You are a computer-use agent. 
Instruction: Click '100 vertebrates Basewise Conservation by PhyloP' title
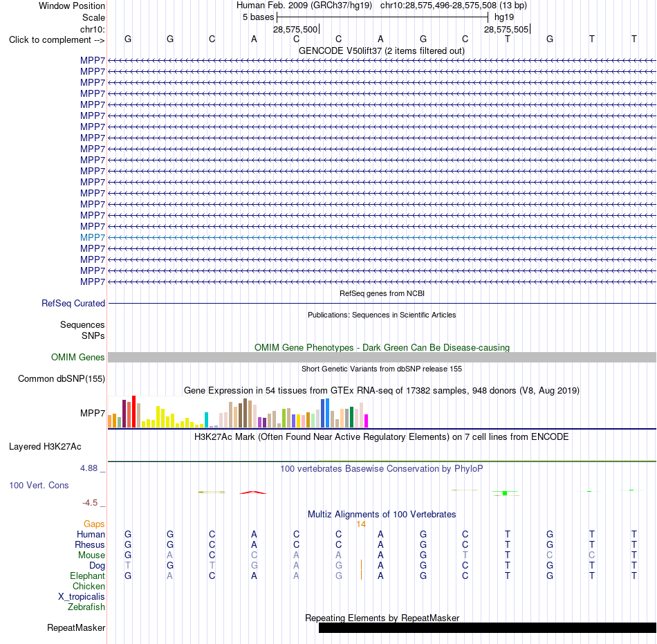click(x=382, y=468)
